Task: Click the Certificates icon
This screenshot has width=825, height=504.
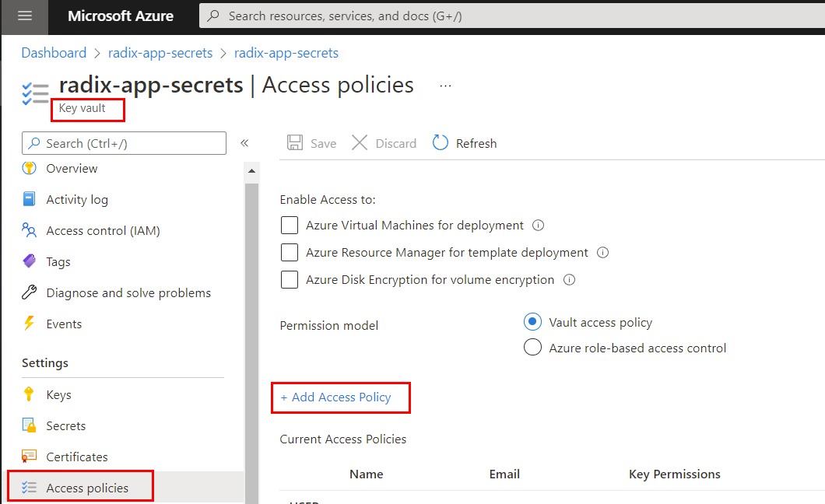Action: pyautogui.click(x=28, y=457)
